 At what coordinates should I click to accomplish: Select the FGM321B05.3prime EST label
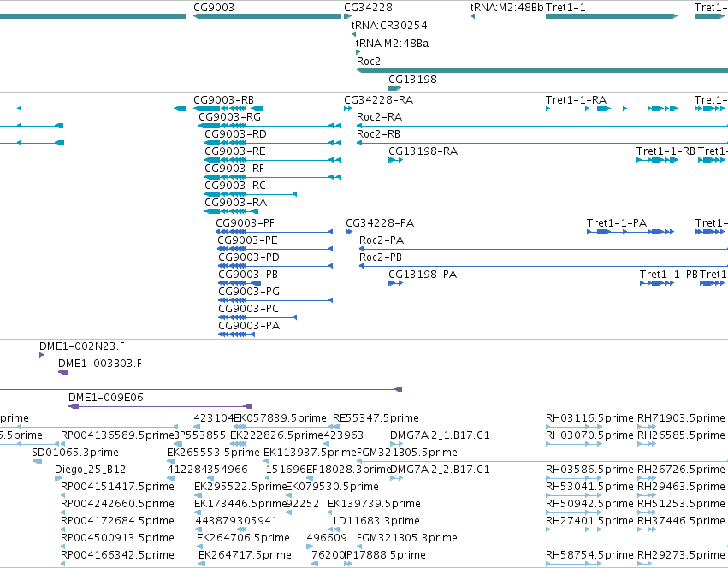tap(407, 538)
